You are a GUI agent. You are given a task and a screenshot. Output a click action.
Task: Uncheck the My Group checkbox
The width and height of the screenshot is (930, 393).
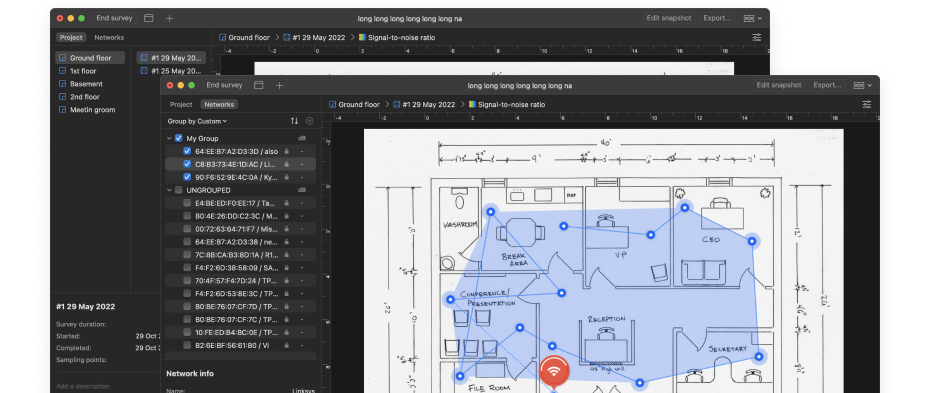pyautogui.click(x=179, y=138)
